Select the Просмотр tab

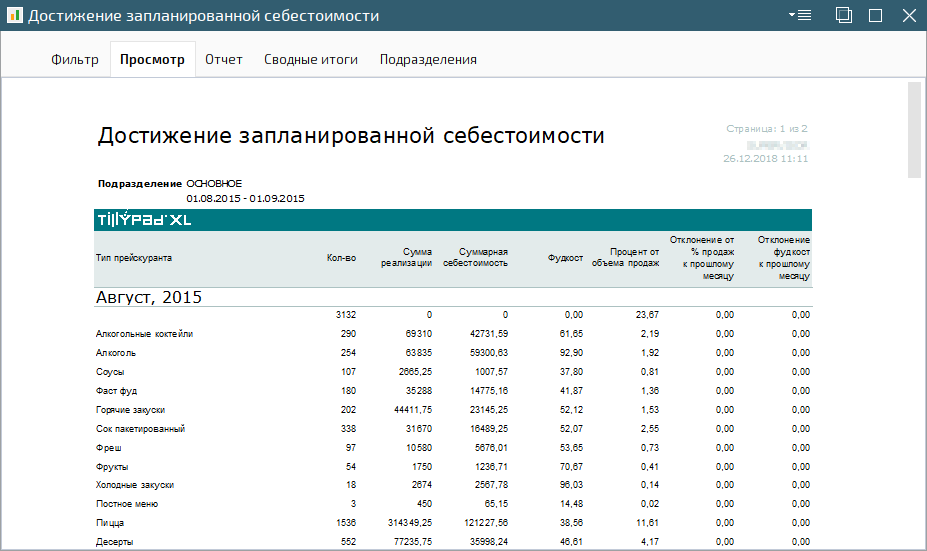[152, 59]
